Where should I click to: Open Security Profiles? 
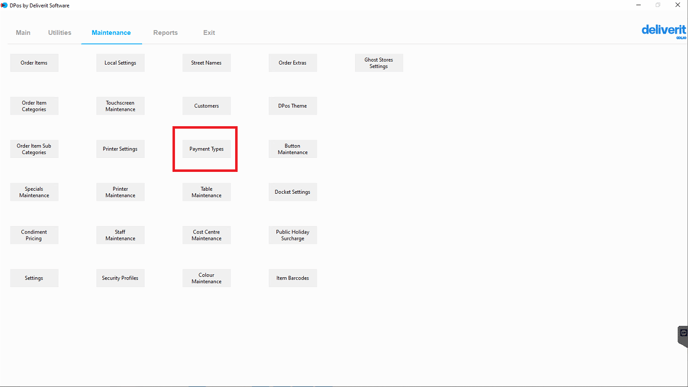tap(120, 278)
